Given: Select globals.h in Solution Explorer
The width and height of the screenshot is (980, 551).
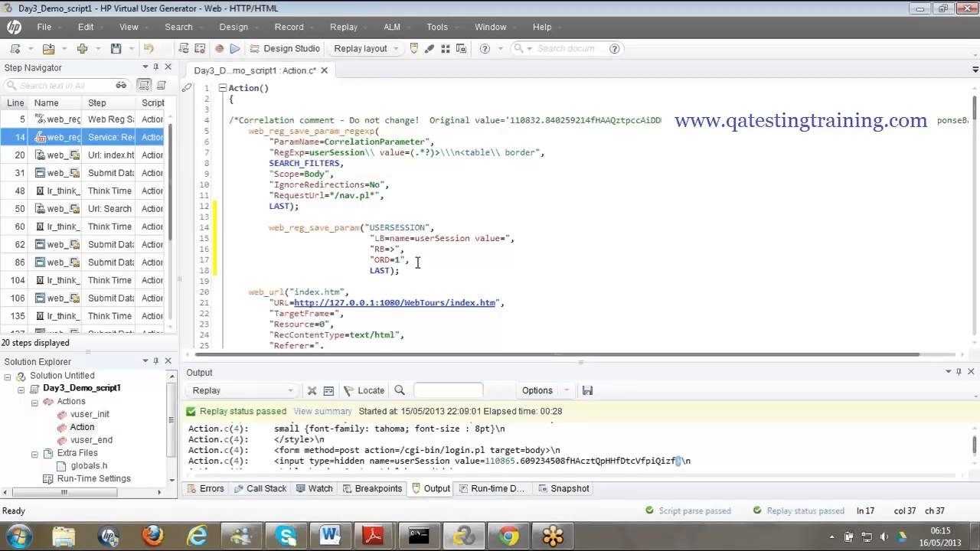Looking at the screenshot, I should [x=89, y=465].
